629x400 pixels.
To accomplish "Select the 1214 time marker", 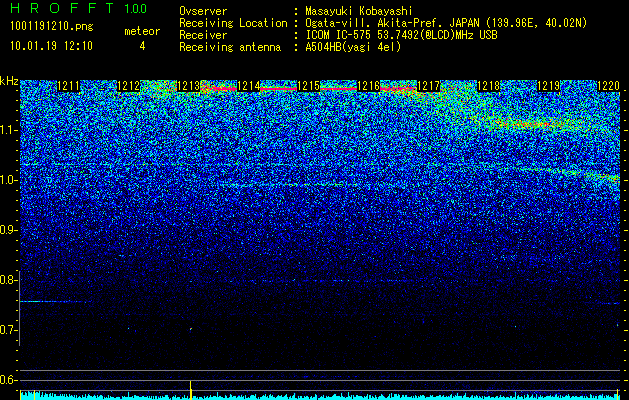I will [x=248, y=86].
